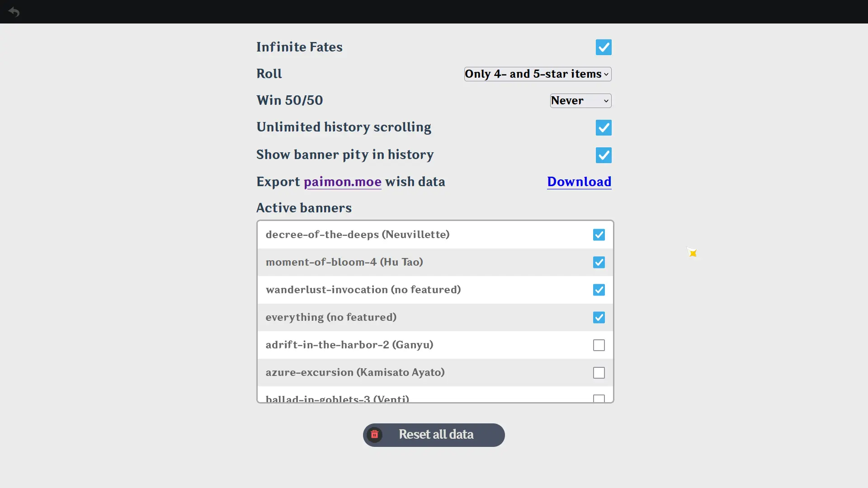The width and height of the screenshot is (868, 488).
Task: Disable the moment-of-bloom-4 Hu Tao banner
Action: 599,263
